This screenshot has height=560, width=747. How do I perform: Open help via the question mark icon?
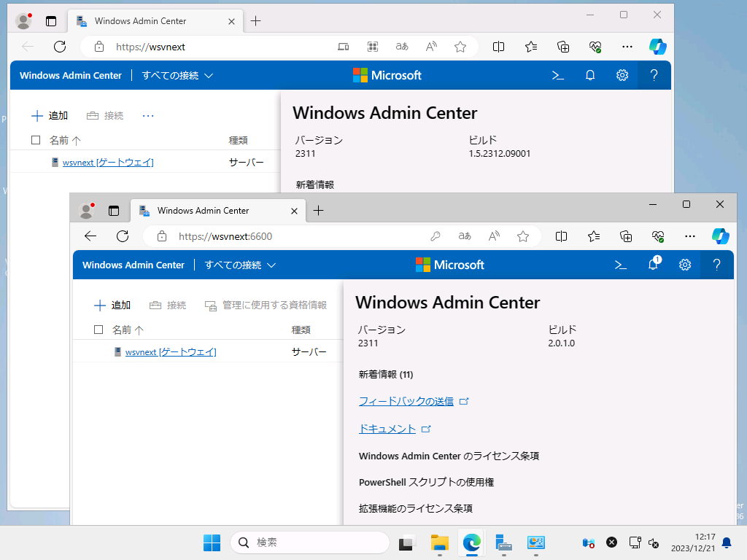coord(717,265)
